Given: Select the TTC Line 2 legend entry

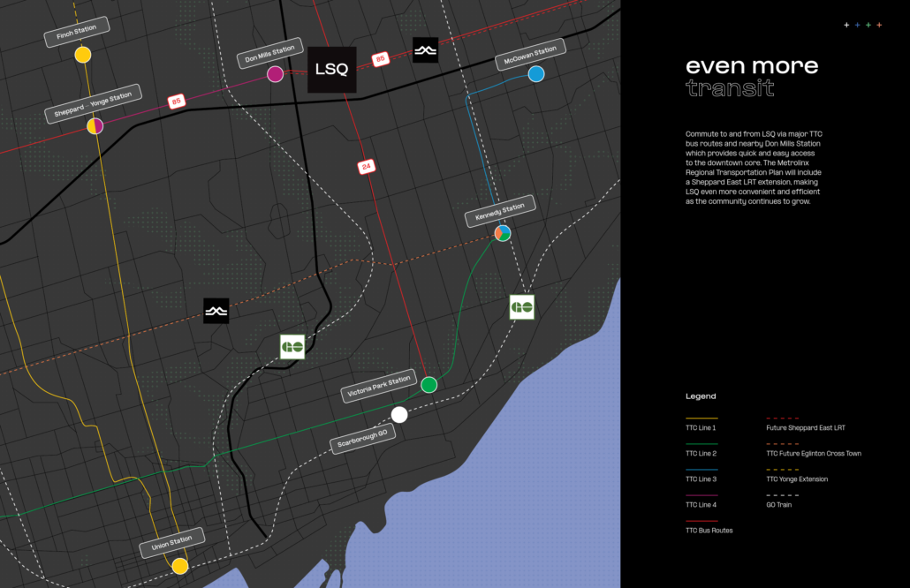Looking at the screenshot, I should (x=701, y=453).
